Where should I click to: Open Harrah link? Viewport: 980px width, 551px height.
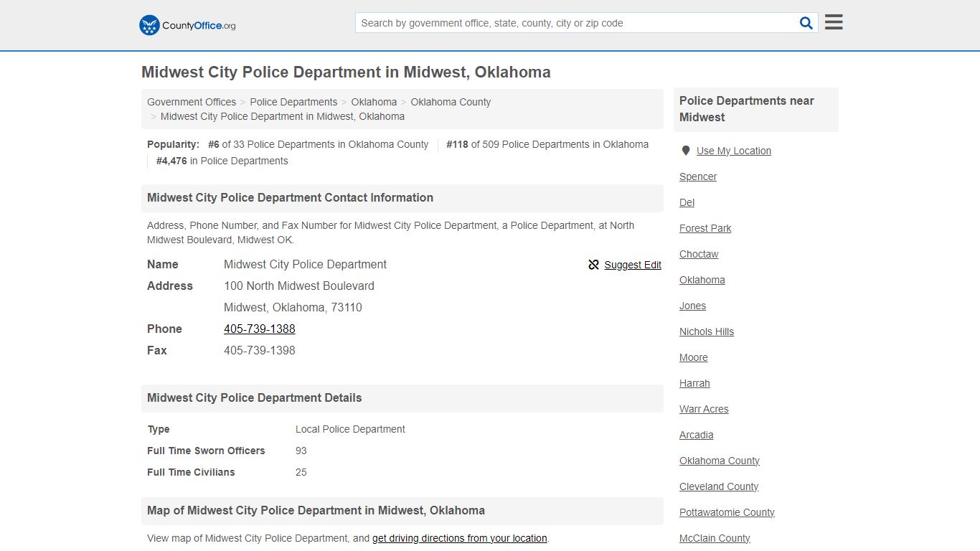tap(694, 383)
